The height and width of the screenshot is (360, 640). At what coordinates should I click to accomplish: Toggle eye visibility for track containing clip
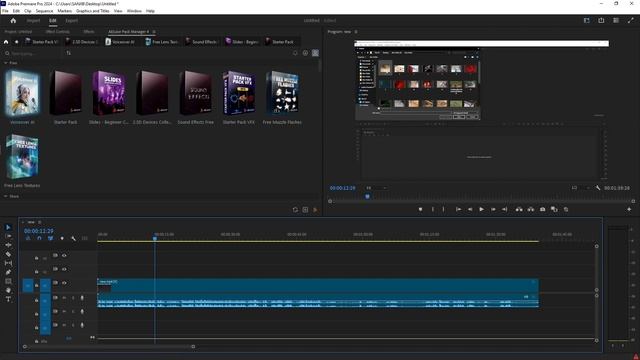click(64, 283)
